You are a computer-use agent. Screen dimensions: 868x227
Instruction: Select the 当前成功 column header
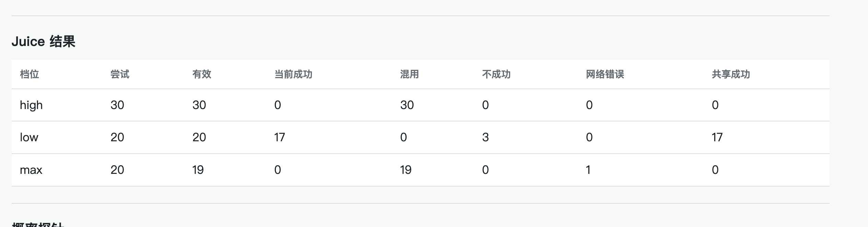tap(293, 74)
